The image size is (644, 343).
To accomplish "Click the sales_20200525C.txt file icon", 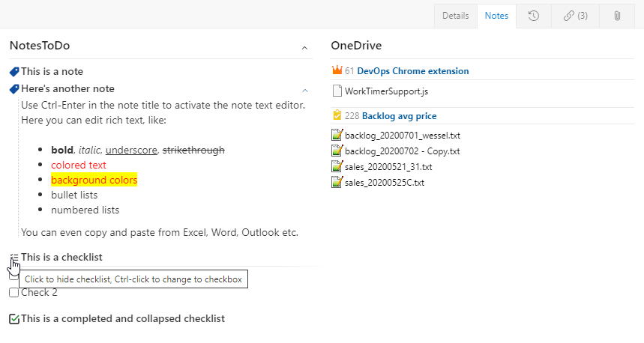I will 337,182.
